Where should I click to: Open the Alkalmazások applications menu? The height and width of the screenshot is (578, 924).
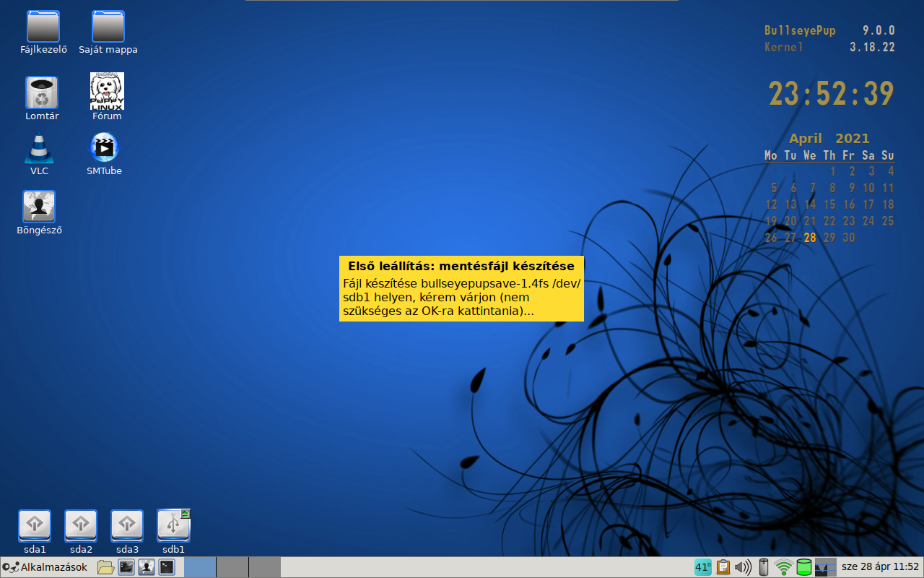pos(45,567)
